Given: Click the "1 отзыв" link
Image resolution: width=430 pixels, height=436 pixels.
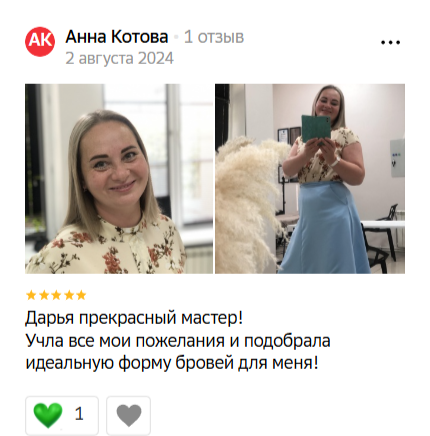Looking at the screenshot, I should click(214, 37).
